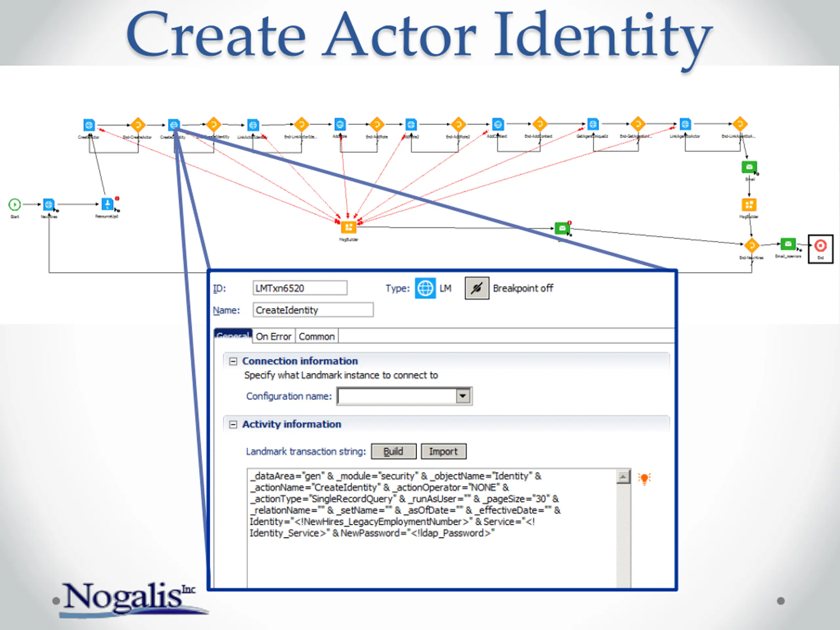Screen dimensions: 840x630
Task: Select the Email_noerrors node
Action: pyautogui.click(x=788, y=244)
